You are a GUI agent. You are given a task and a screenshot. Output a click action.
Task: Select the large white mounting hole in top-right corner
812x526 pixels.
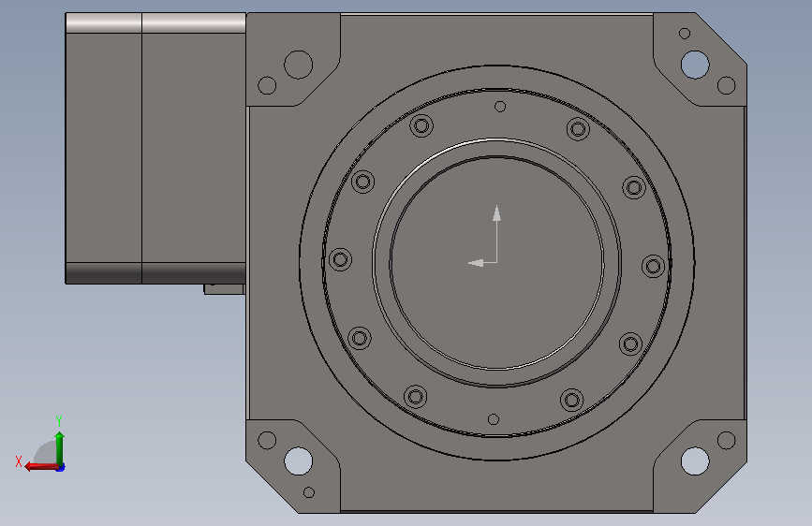[695, 65]
